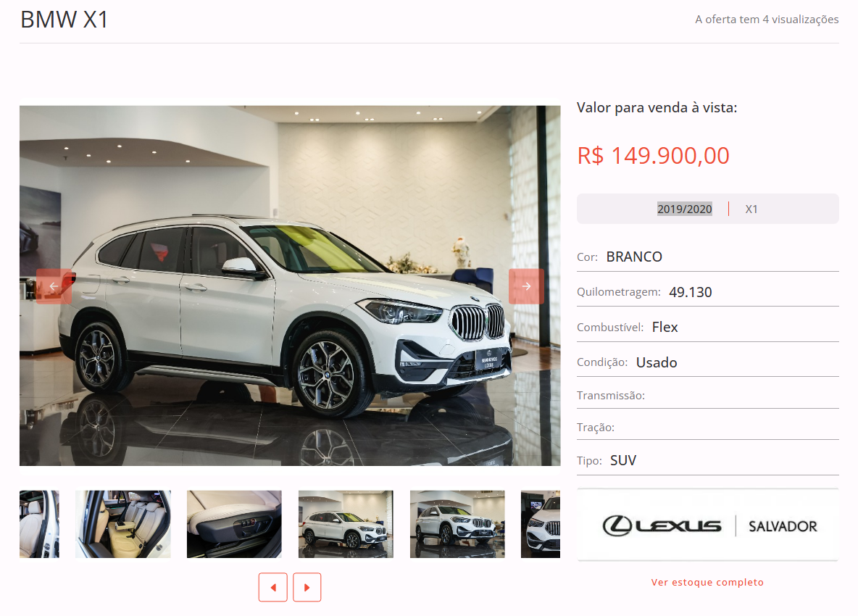Select thumbnail of BMW side-front showroom view

(346, 524)
